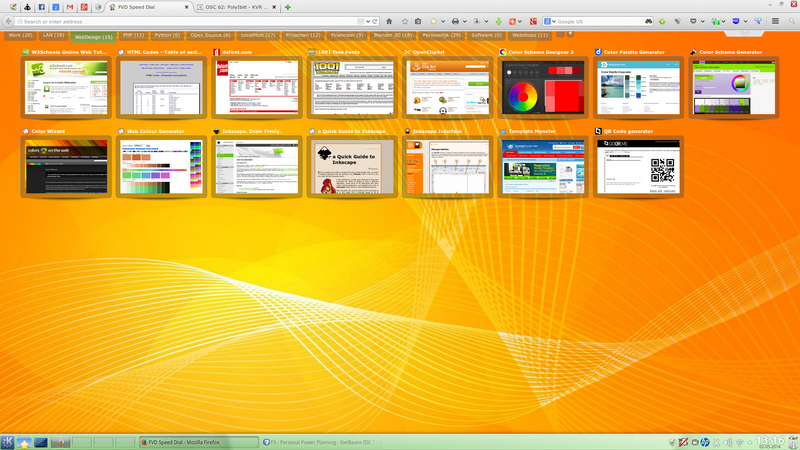The image size is (800, 450).
Task: Click the 13:16 clock in taskbar
Action: (770, 442)
